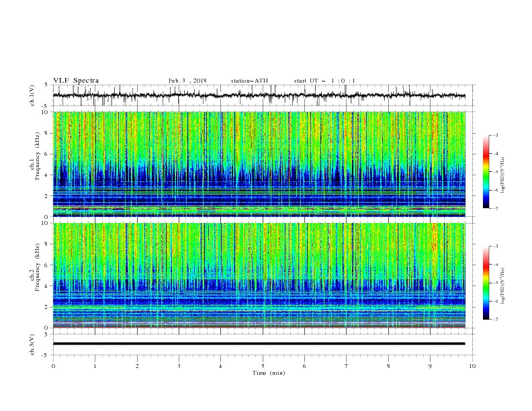The width and height of the screenshot is (532, 411).
Task: Click the ch.1 spectrogram color scale bar
Action: pyautogui.click(x=486, y=172)
